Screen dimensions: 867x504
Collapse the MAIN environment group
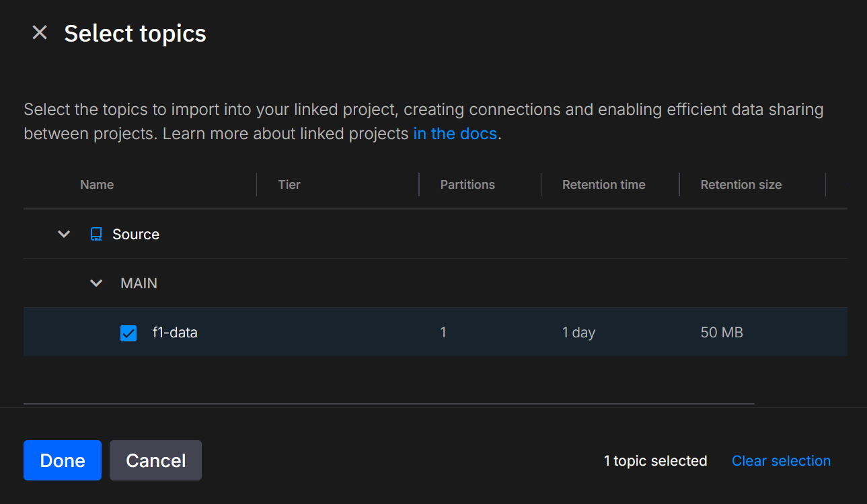click(96, 284)
